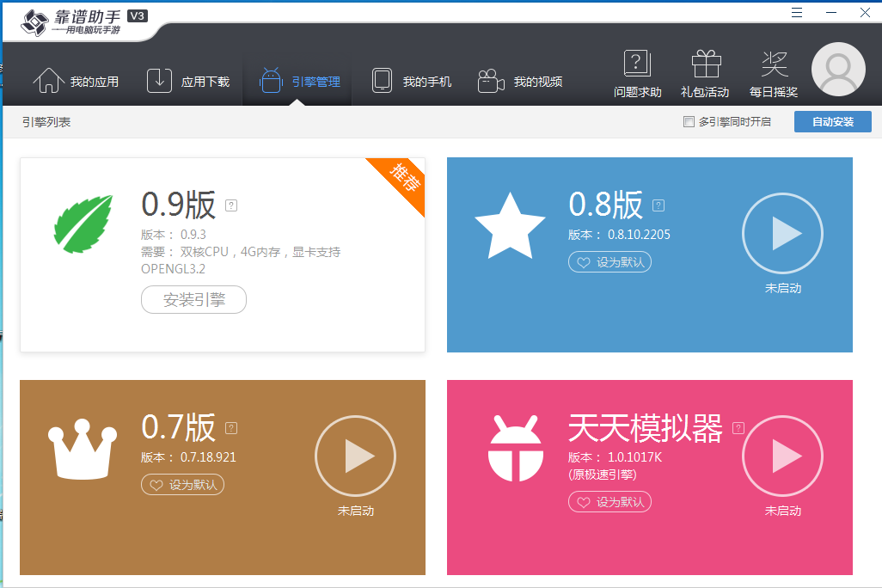
Task: Enable 多引擎同时开启 checkbox
Action: pos(689,121)
